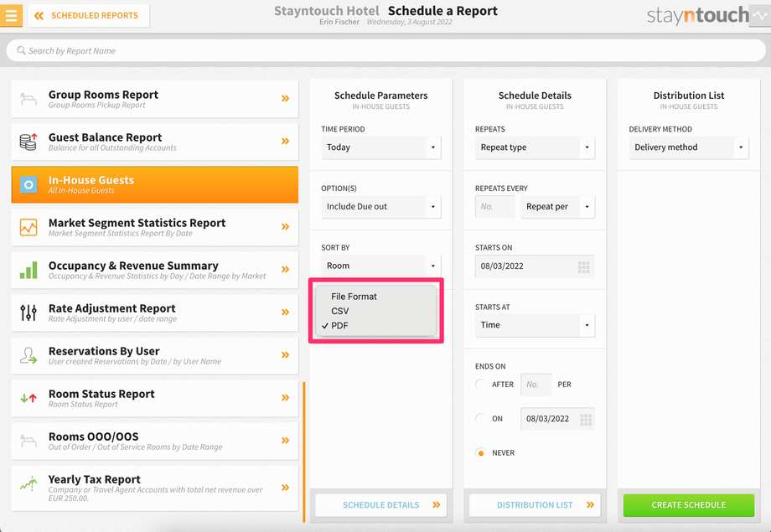Open Occupancy & Revenue Summary chevron

(x=285, y=270)
